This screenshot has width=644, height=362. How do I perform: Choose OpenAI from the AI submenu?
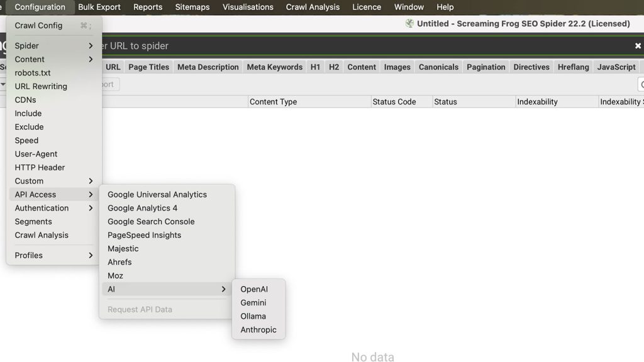pos(258,289)
